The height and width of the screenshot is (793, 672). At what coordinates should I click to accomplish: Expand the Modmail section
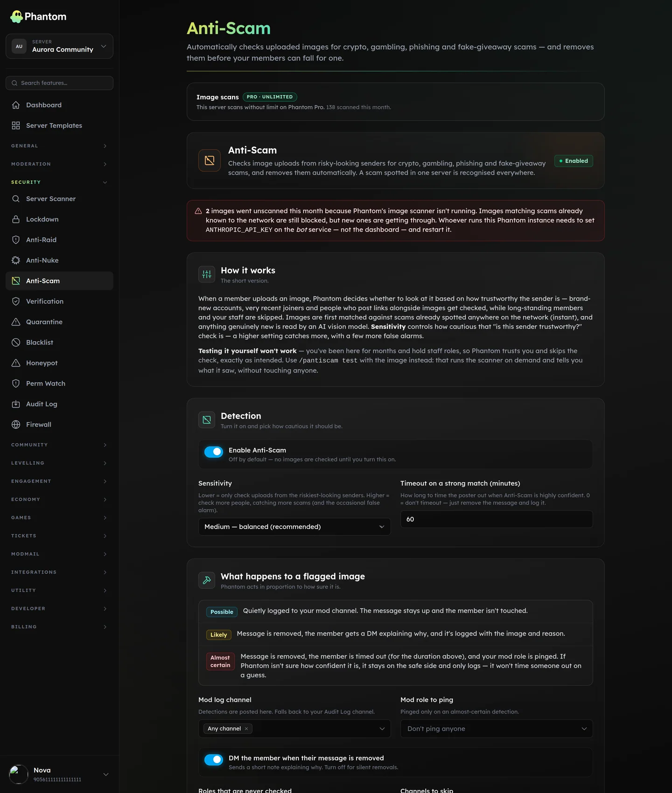tap(59, 554)
